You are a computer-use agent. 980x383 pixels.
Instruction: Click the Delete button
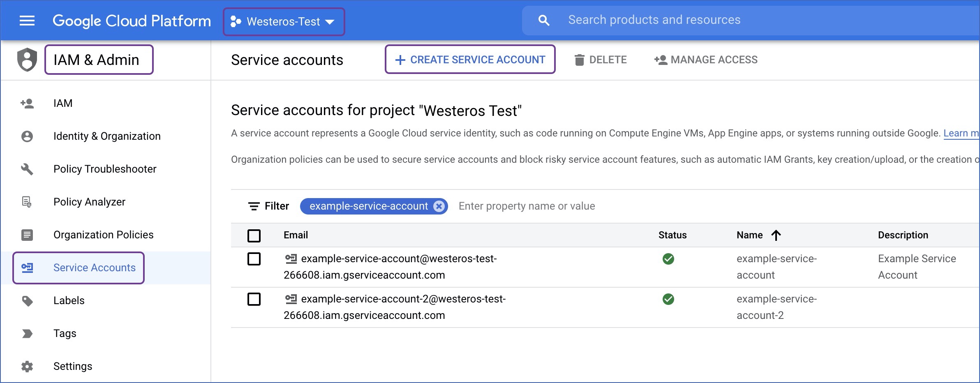point(600,60)
